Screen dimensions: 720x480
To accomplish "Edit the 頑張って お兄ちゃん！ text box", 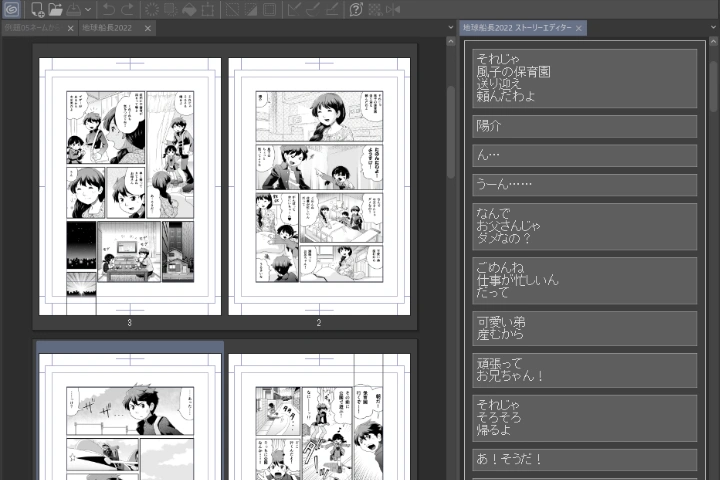I will (x=585, y=370).
